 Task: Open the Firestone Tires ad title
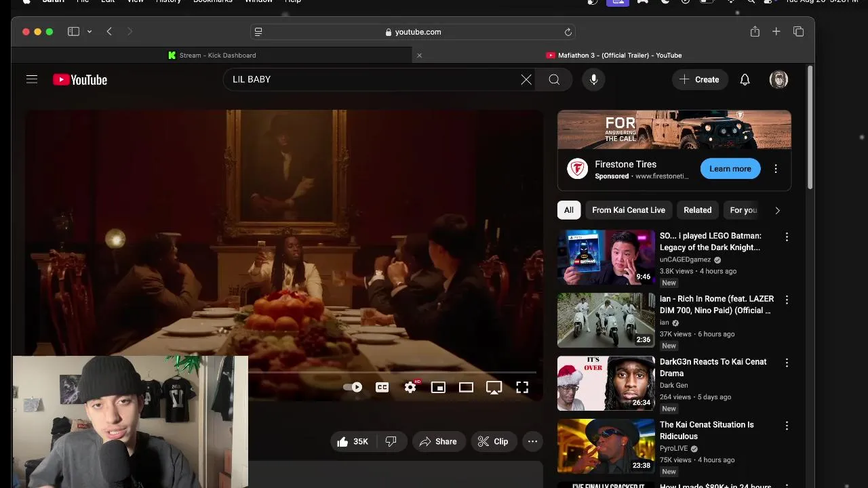pos(625,164)
